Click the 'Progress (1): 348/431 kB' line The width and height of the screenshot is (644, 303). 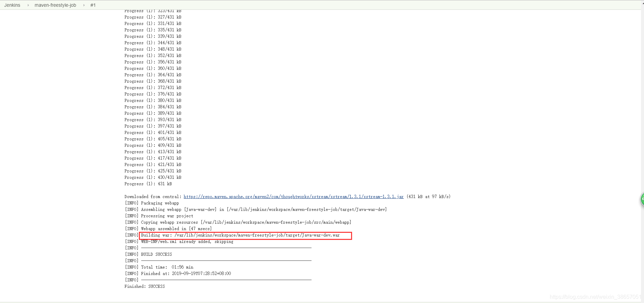pos(153,49)
